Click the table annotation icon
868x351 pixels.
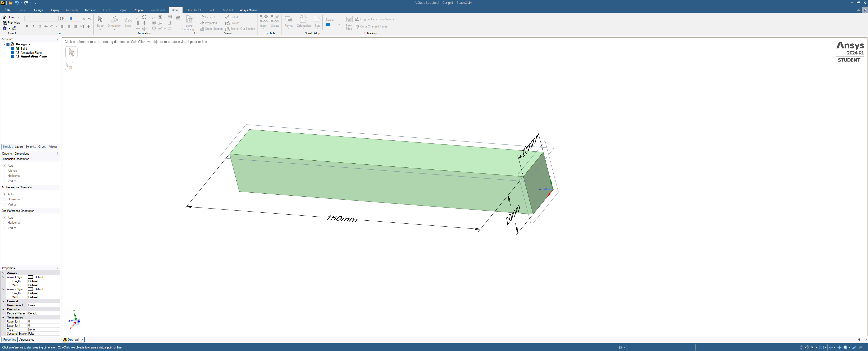[170, 17]
